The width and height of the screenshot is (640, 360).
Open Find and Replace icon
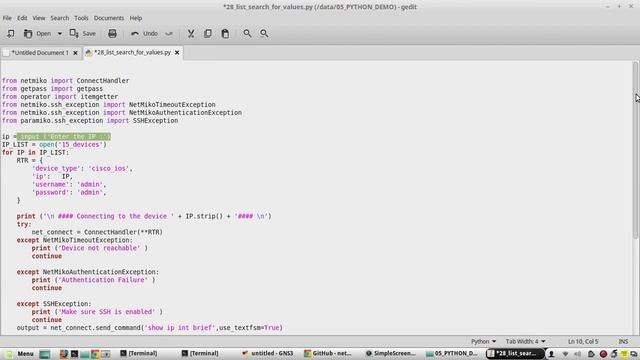click(264, 33)
